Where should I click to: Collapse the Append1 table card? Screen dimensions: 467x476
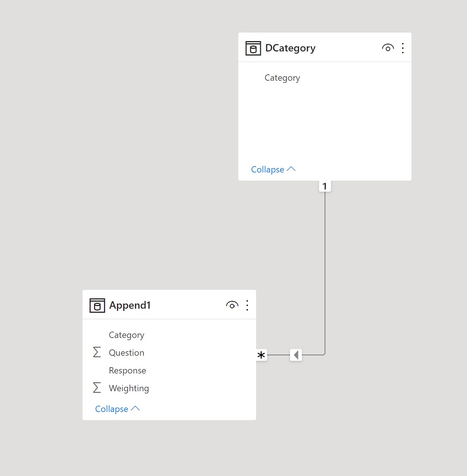pyautogui.click(x=117, y=409)
